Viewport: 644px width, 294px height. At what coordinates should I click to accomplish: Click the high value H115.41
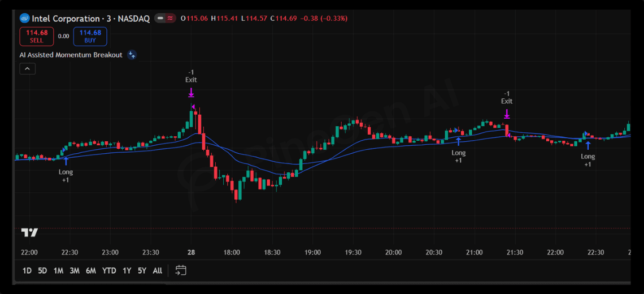point(225,19)
